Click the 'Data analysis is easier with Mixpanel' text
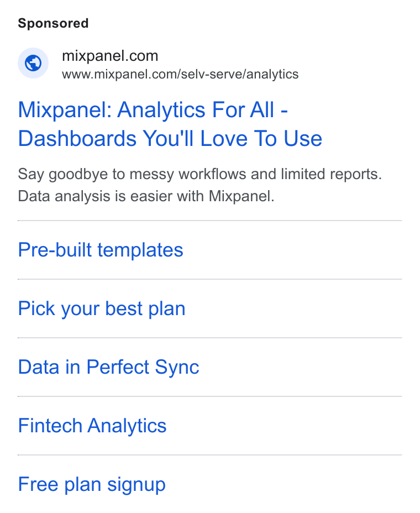420x513 pixels. click(x=146, y=196)
